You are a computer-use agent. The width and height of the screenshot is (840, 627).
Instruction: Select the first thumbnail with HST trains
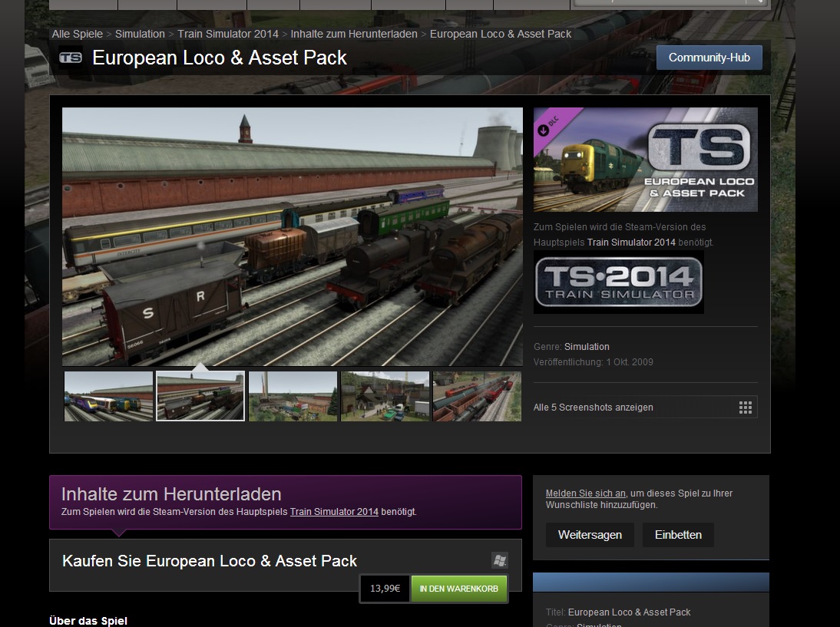(x=108, y=396)
